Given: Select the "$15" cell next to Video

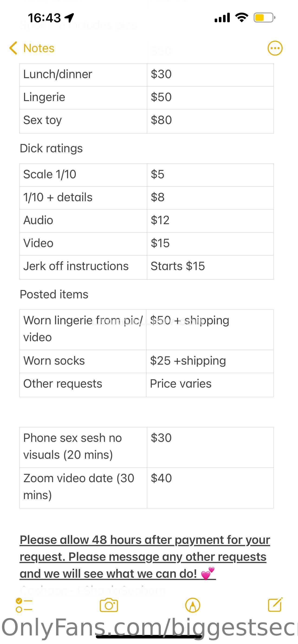Looking at the screenshot, I should click(210, 243).
